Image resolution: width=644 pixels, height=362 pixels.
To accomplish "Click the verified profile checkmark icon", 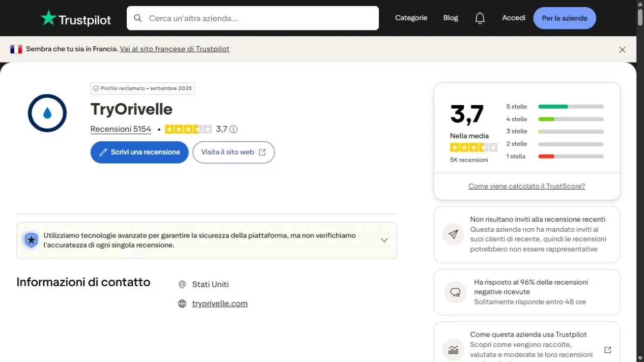I will coord(96,88).
